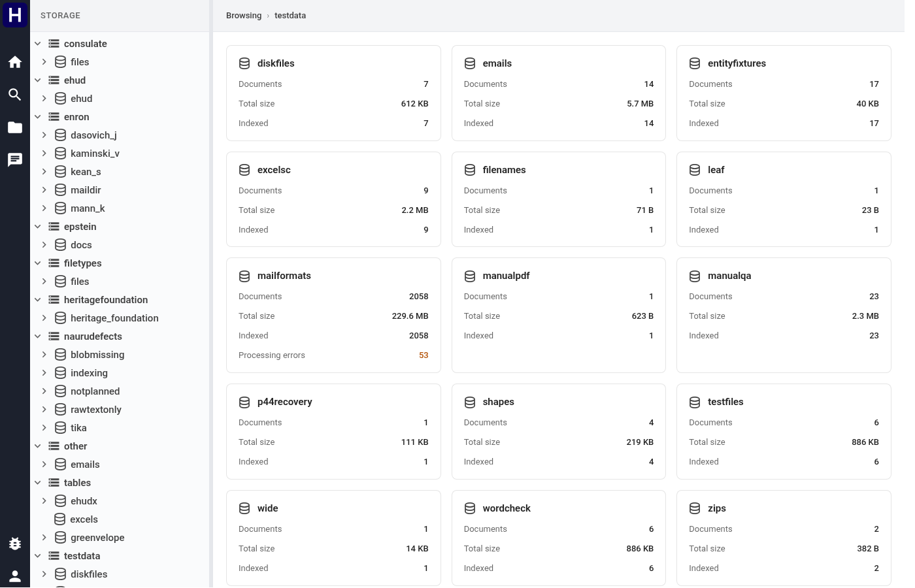Click the database icon on emails card
The height and width of the screenshot is (588, 915).
click(x=470, y=63)
